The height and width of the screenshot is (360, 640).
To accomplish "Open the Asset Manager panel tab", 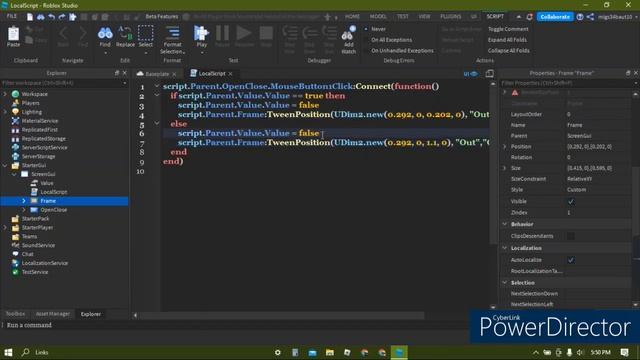I will [x=53, y=314].
